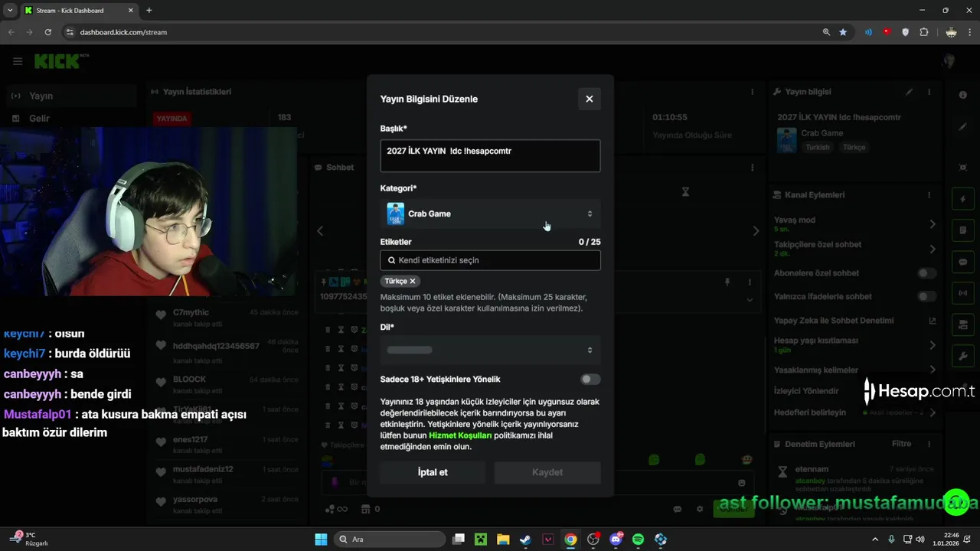Open Yayın İstatistikleri panel options menu

[x=753, y=92]
